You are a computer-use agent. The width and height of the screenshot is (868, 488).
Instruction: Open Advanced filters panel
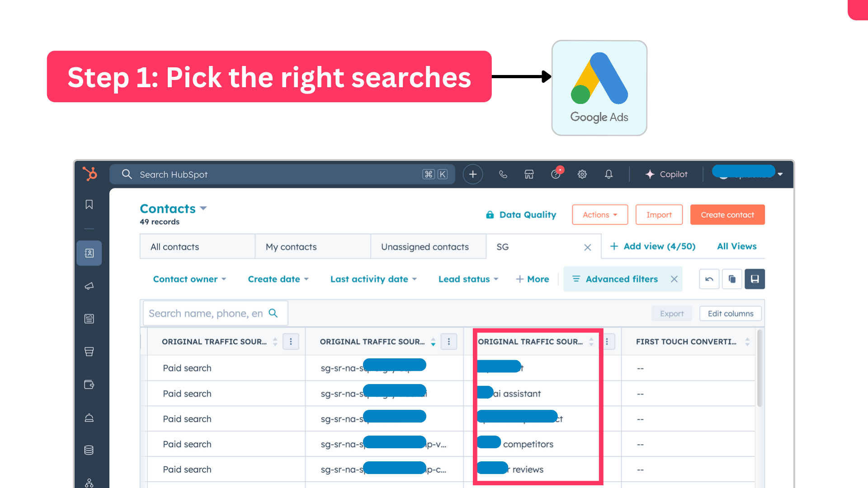[615, 279]
